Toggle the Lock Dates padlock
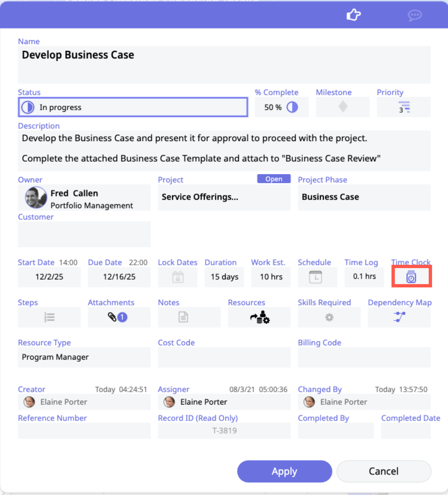The width and height of the screenshot is (448, 495). (178, 277)
